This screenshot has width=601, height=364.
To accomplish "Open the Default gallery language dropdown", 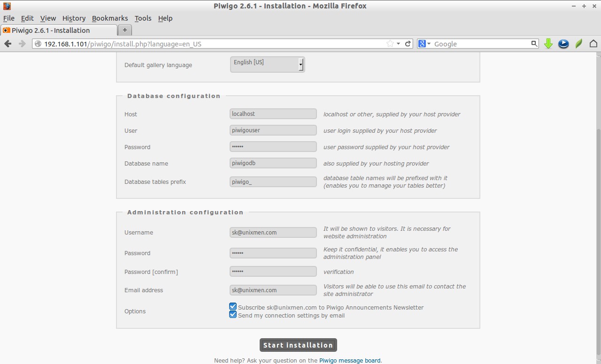I will tap(267, 64).
